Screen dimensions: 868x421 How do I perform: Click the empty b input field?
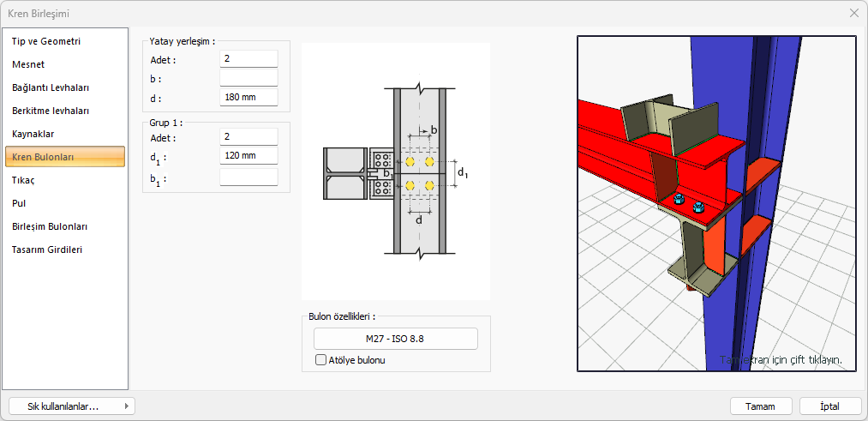click(248, 78)
